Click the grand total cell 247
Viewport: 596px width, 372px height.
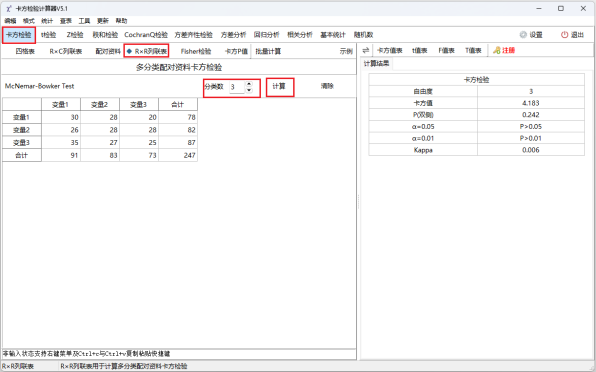[178, 155]
